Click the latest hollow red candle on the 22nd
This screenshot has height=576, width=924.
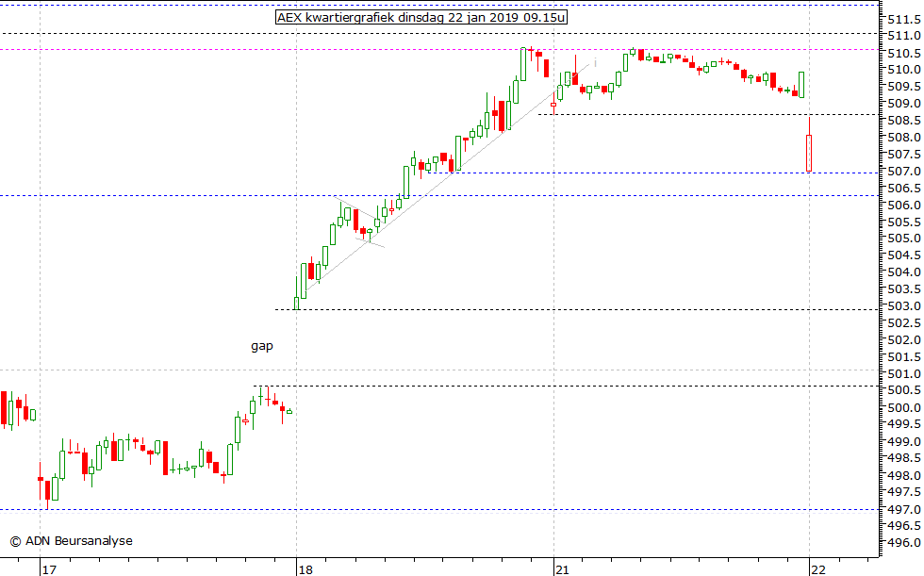coord(809,153)
